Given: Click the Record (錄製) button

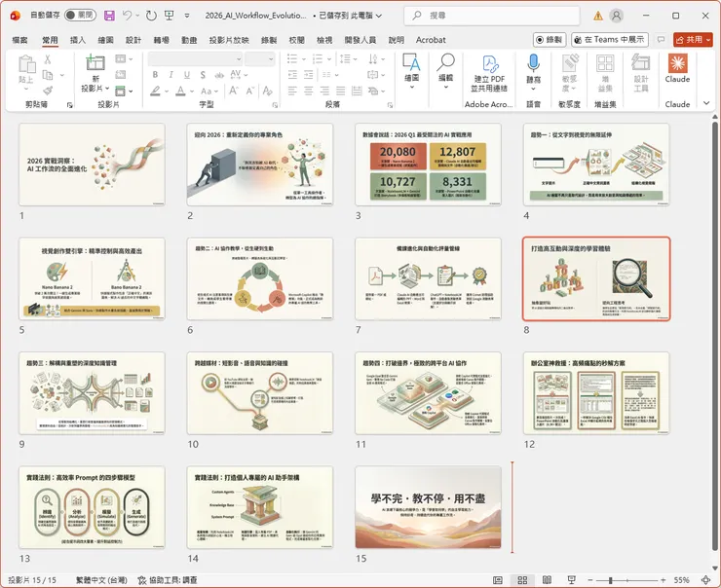Looking at the screenshot, I should pos(549,40).
